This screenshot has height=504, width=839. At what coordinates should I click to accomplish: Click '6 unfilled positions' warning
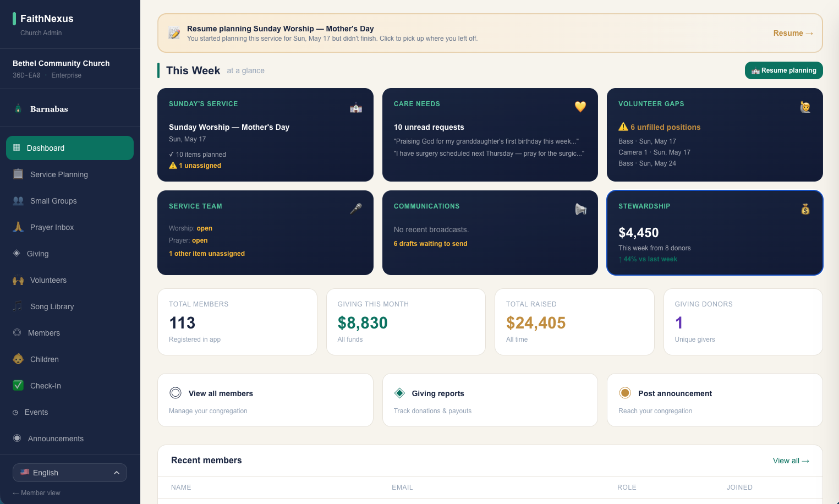point(660,127)
